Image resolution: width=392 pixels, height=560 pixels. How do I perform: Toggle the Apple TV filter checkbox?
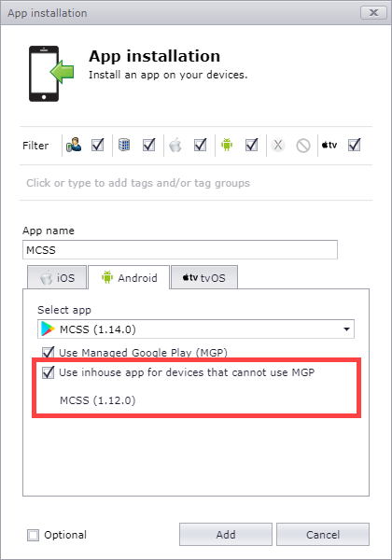354,145
